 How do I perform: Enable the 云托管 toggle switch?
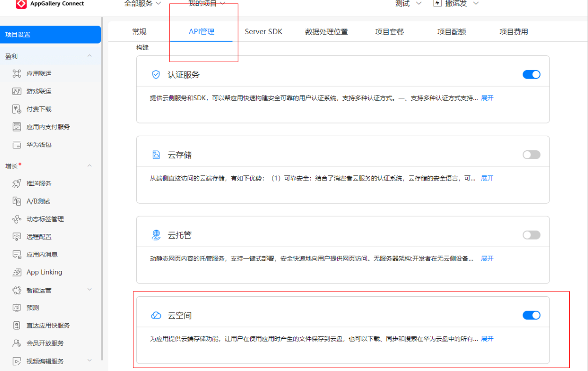531,235
